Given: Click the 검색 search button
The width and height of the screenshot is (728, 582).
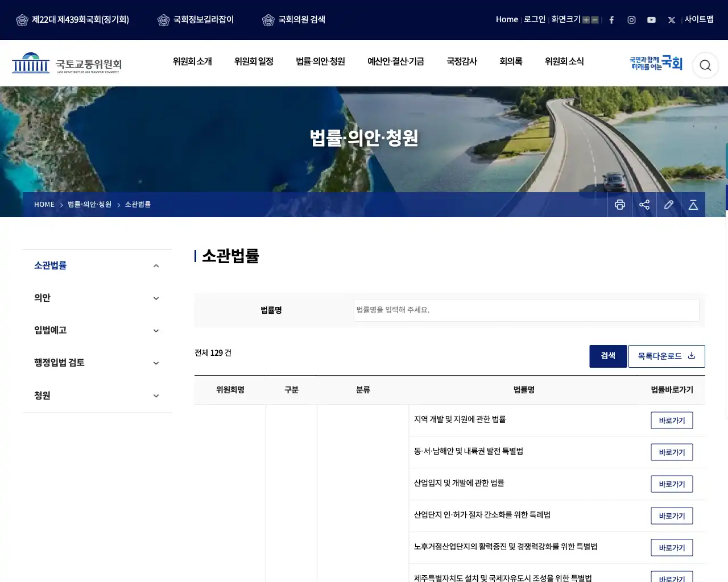Looking at the screenshot, I should [x=608, y=356].
